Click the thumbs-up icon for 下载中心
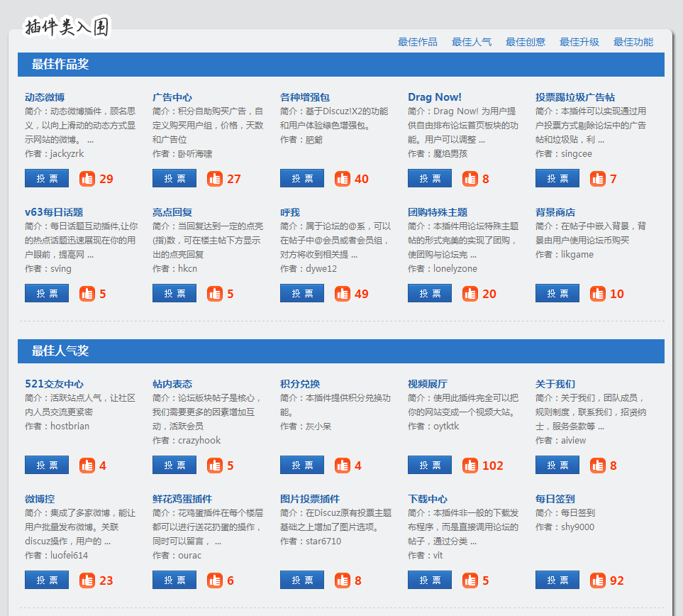Screen dimensions: 683x616 470,581
